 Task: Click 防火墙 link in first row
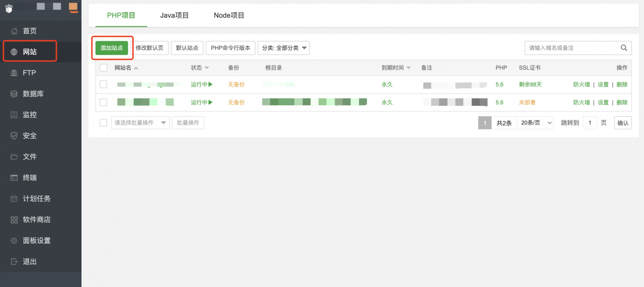pos(582,85)
